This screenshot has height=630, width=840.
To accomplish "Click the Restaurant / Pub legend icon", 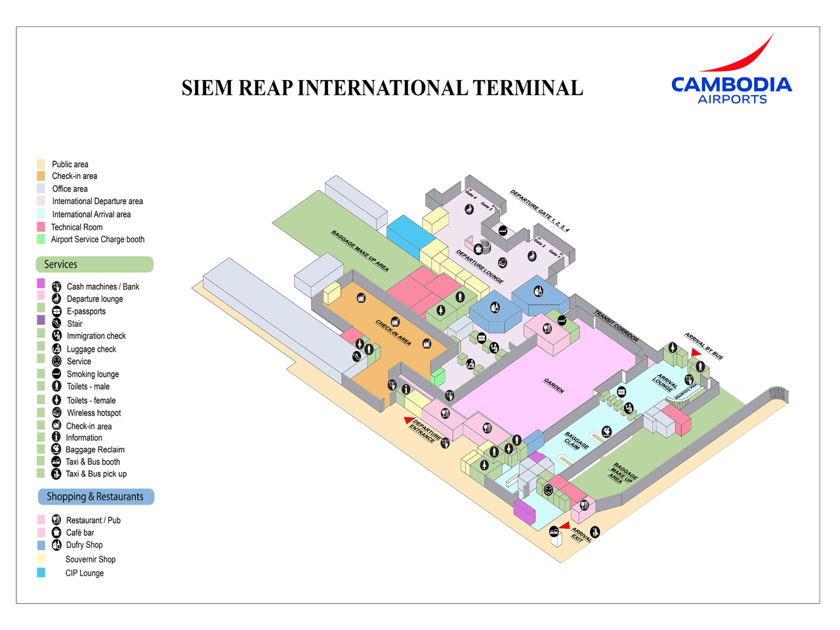I will [x=56, y=520].
